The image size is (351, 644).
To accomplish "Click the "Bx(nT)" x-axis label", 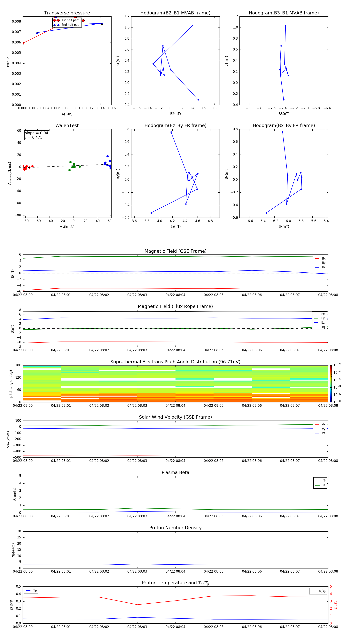I will [x=284, y=227].
